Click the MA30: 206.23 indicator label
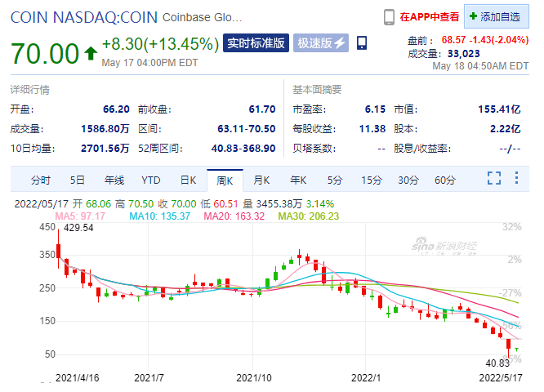The height and width of the screenshot is (392, 544). click(x=309, y=216)
